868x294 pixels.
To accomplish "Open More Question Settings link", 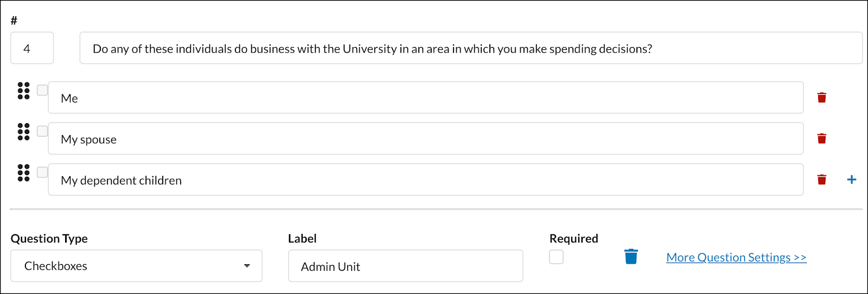I will pyautogui.click(x=736, y=257).
